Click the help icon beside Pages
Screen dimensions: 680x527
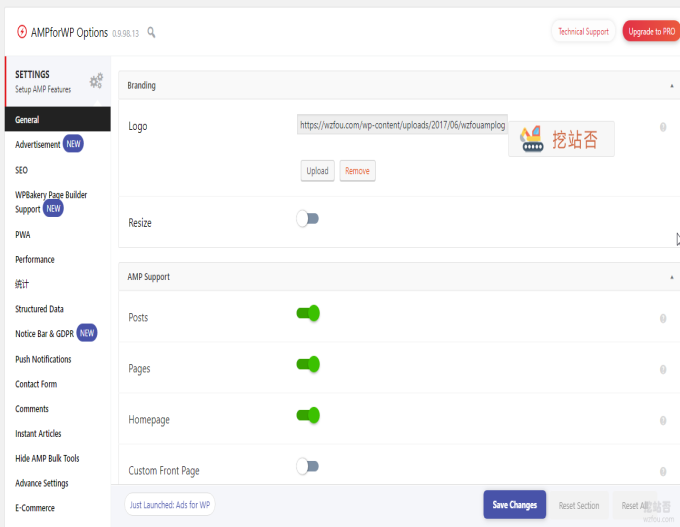663,370
